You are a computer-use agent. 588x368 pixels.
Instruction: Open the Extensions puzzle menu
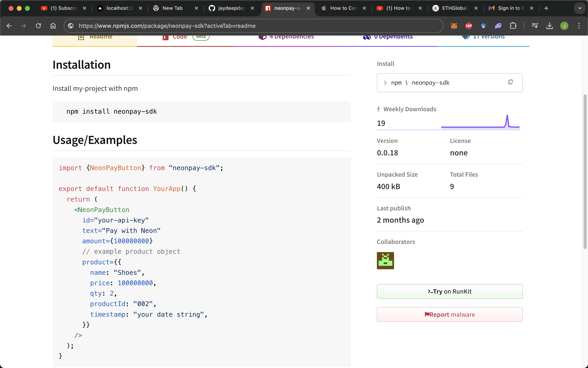(x=513, y=26)
